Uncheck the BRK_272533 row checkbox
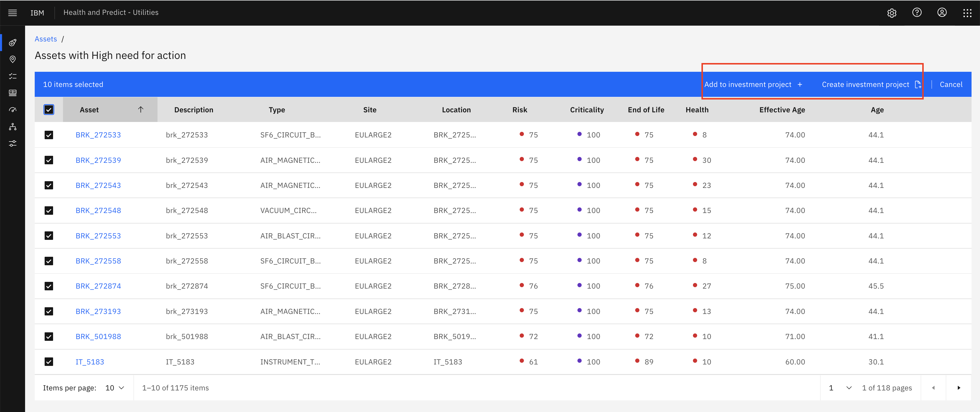This screenshot has height=412, width=980. (x=49, y=135)
